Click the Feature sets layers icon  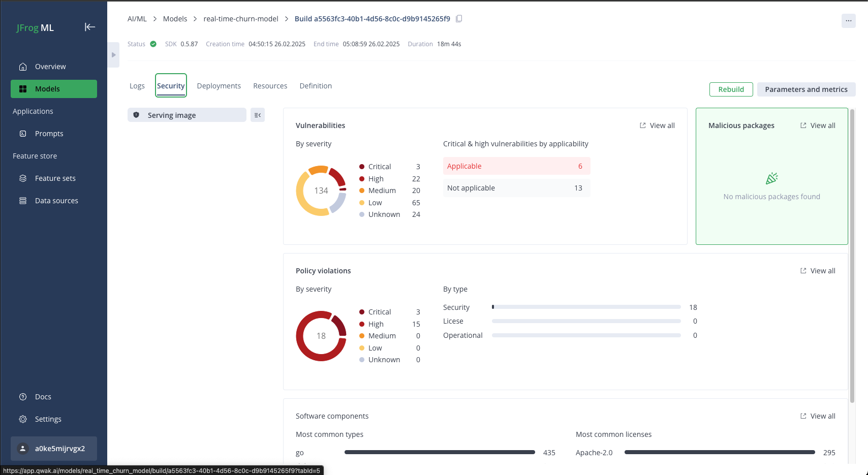[x=23, y=178]
